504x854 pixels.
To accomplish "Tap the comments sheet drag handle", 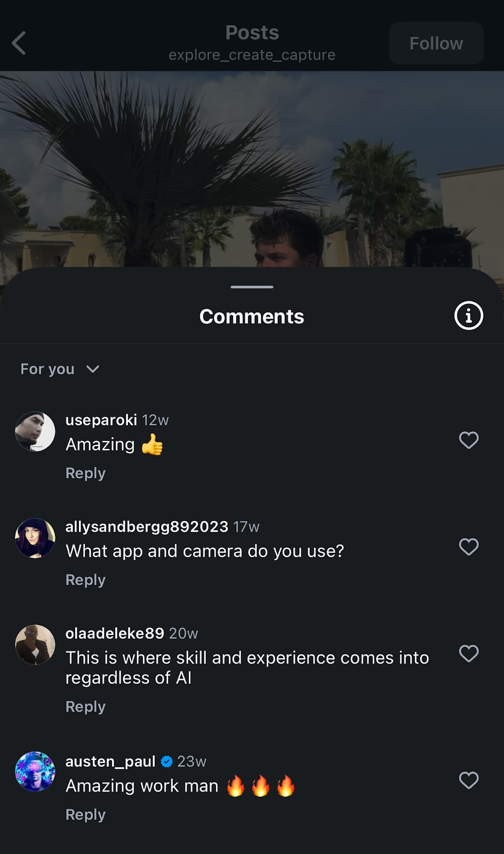I will pyautogui.click(x=252, y=287).
